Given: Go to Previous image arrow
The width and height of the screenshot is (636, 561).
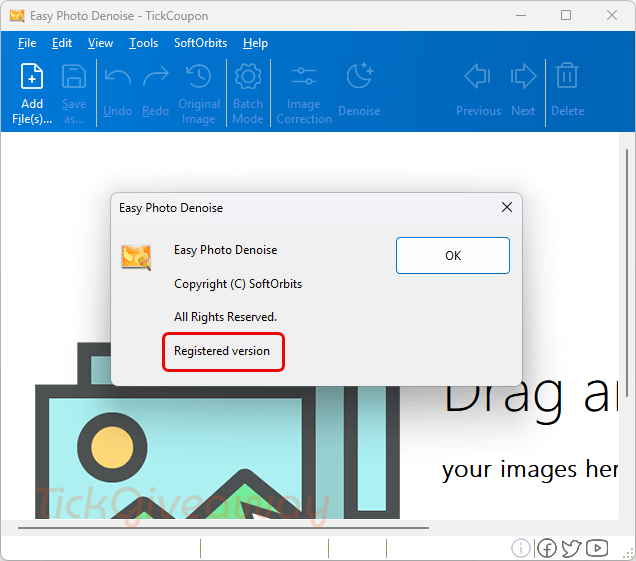Looking at the screenshot, I should pos(478,76).
